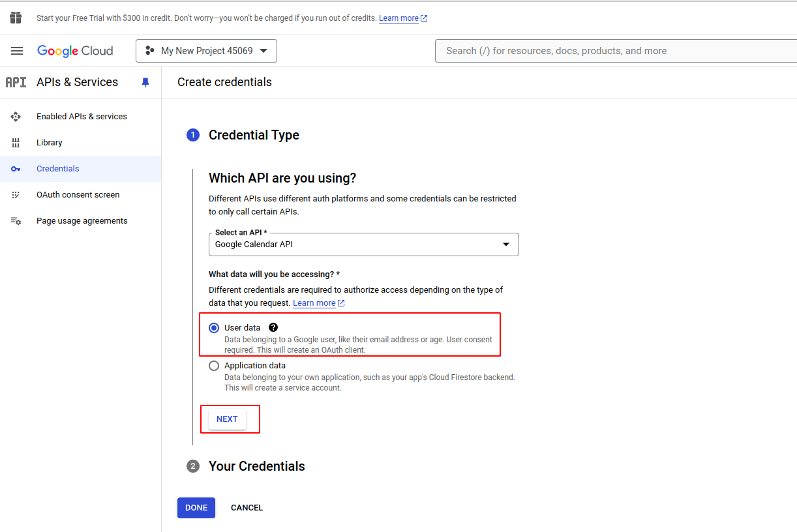Open the hamburger navigation menu

point(17,51)
